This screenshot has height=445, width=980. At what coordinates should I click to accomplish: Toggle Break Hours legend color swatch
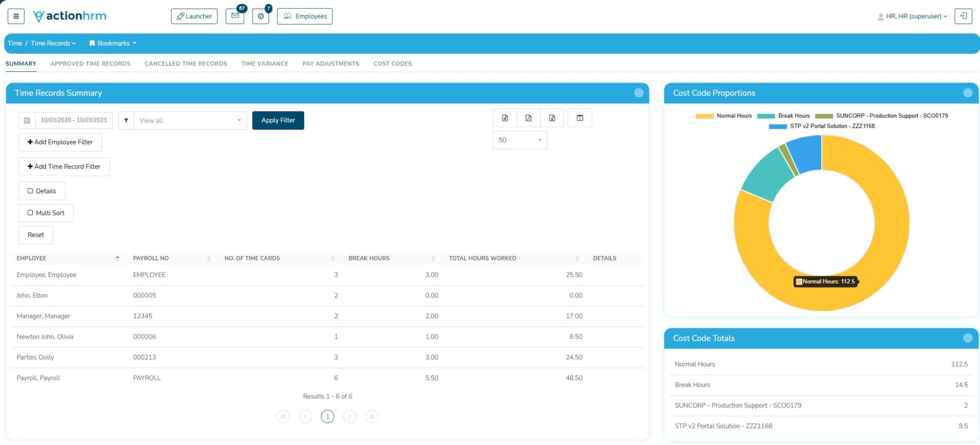pos(766,116)
